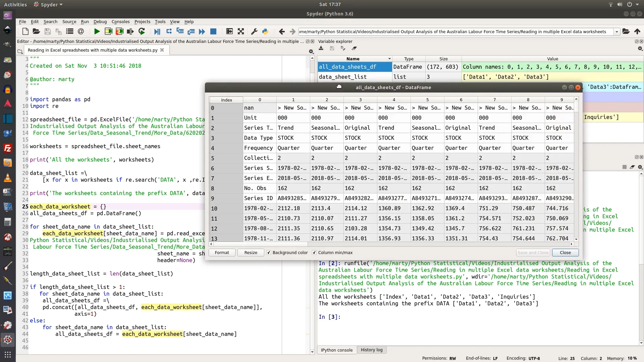Uncheck Background color in the DataFrame viewer

[269, 252]
